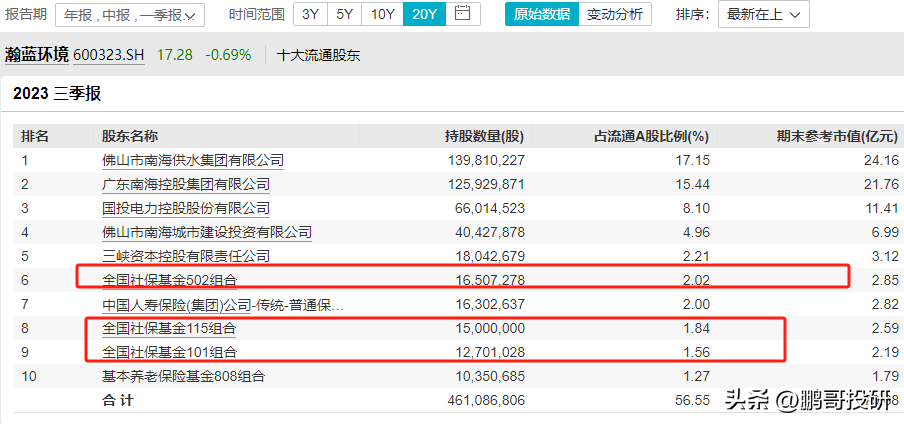Click share count 16,507,278
The height and width of the screenshot is (424, 904).
(x=489, y=280)
